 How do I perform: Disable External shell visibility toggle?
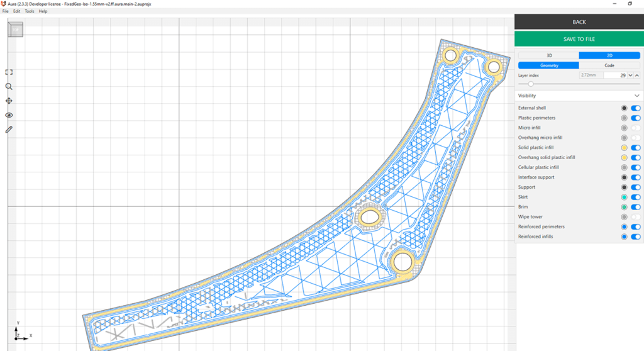click(635, 108)
